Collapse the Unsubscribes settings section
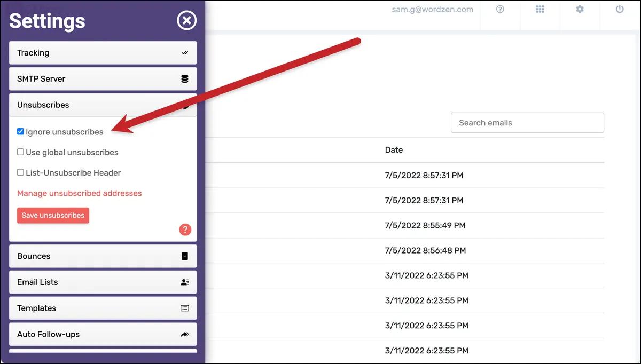641x364 pixels. click(103, 105)
